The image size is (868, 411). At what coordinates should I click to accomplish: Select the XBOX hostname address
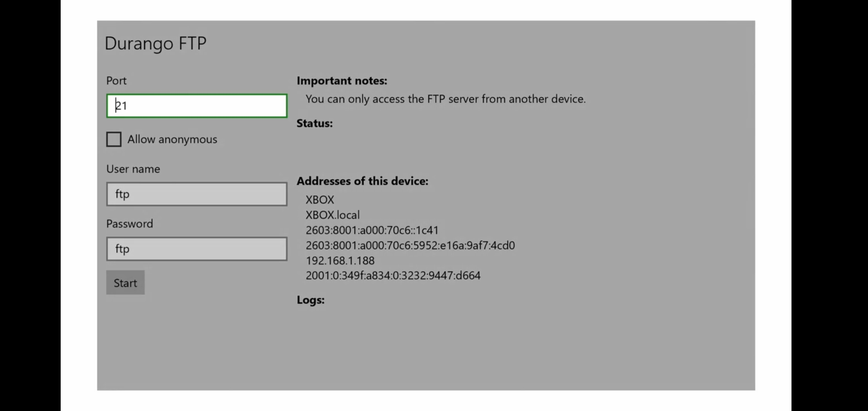(320, 200)
